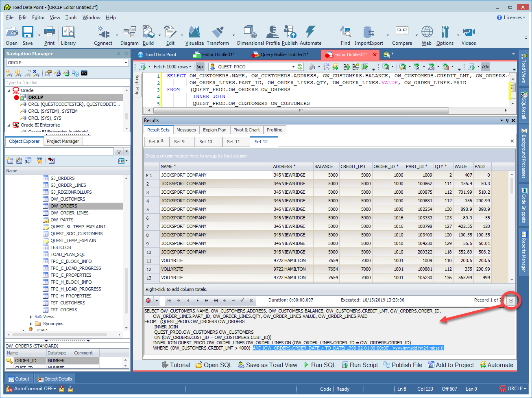Collapse the Oracle BI Enterprise node

pyautogui.click(x=9, y=125)
